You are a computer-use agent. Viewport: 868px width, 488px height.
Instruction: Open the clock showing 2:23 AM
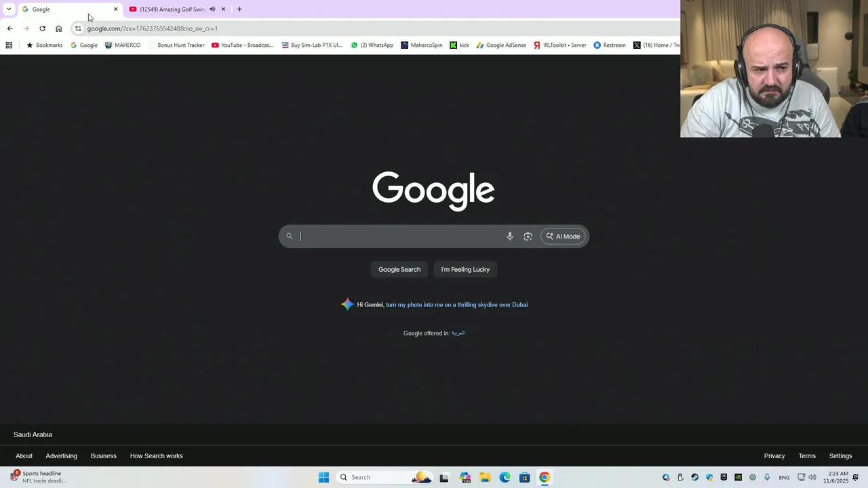point(836,477)
